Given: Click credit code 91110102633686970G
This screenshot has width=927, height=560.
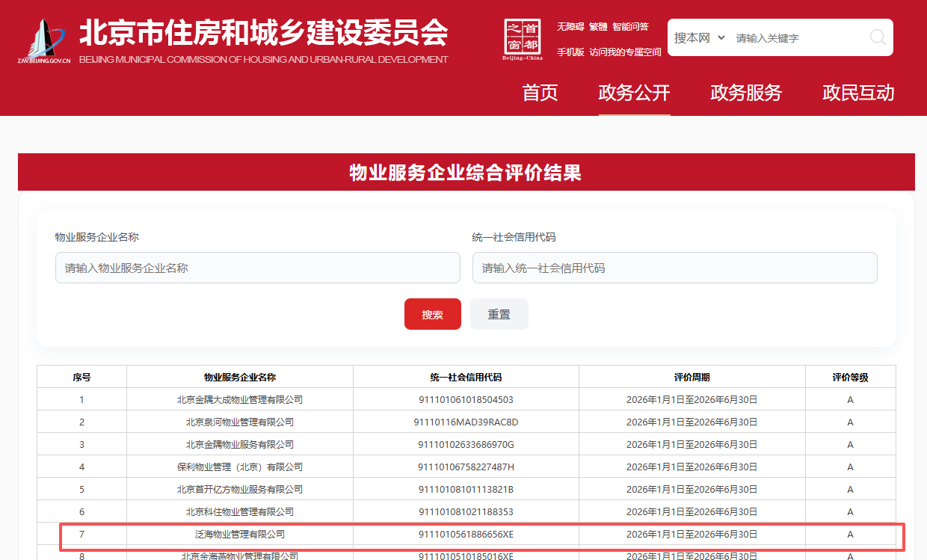Looking at the screenshot, I should point(466,444).
